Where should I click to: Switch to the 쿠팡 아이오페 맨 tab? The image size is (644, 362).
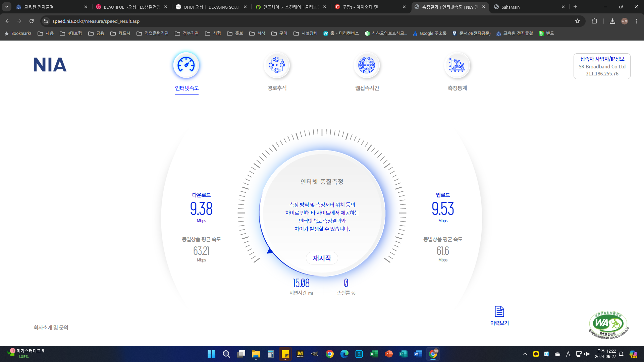coord(370,7)
